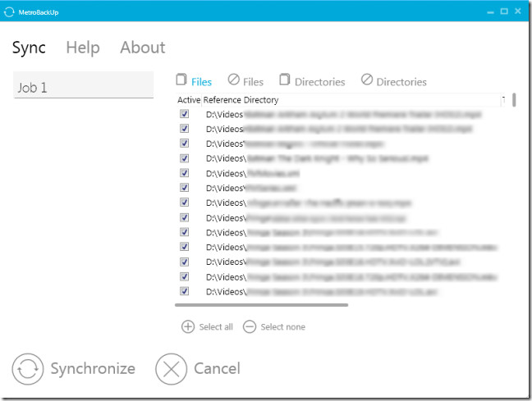
Task: Open the Help section
Action: coord(83,48)
